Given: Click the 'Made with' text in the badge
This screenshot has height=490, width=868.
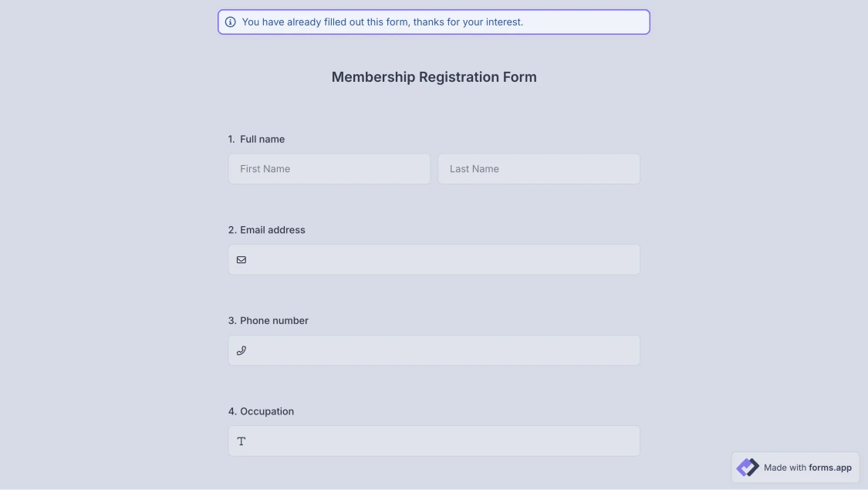Looking at the screenshot, I should tap(785, 468).
